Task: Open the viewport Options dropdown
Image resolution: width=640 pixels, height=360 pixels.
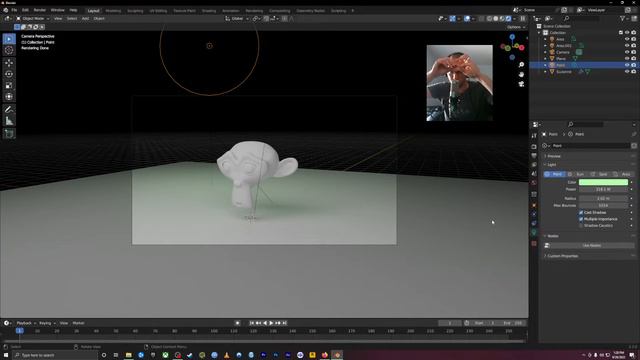Action: pyautogui.click(x=516, y=27)
